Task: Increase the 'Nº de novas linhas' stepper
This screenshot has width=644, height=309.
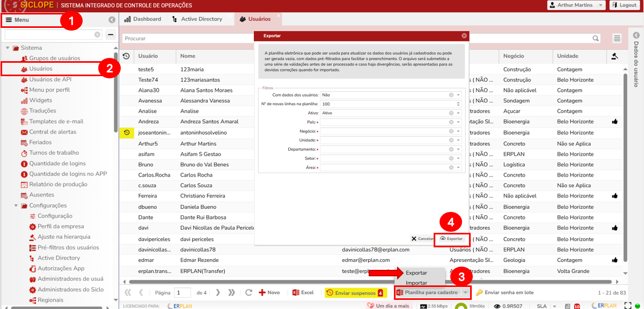Action: pos(458,102)
